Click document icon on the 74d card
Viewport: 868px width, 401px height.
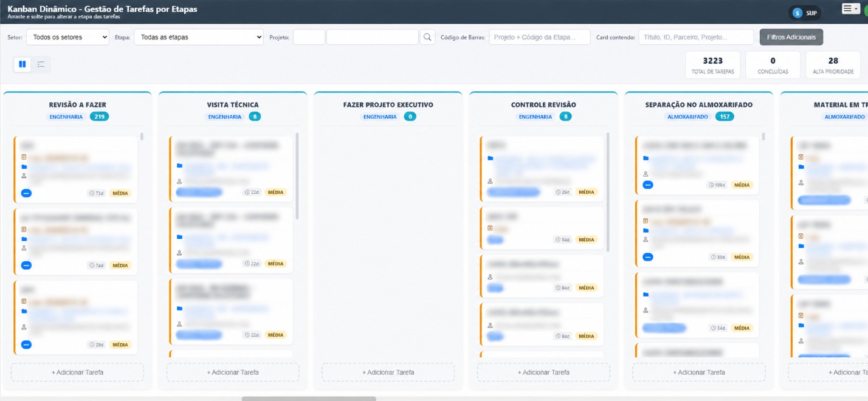tap(24, 230)
